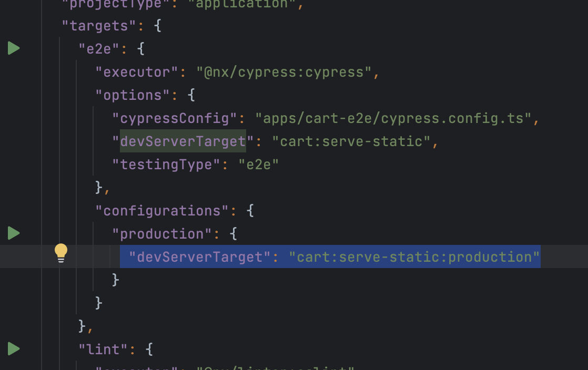Click the "cart:serve-static:production" value
The image size is (588, 370).
tap(414, 257)
